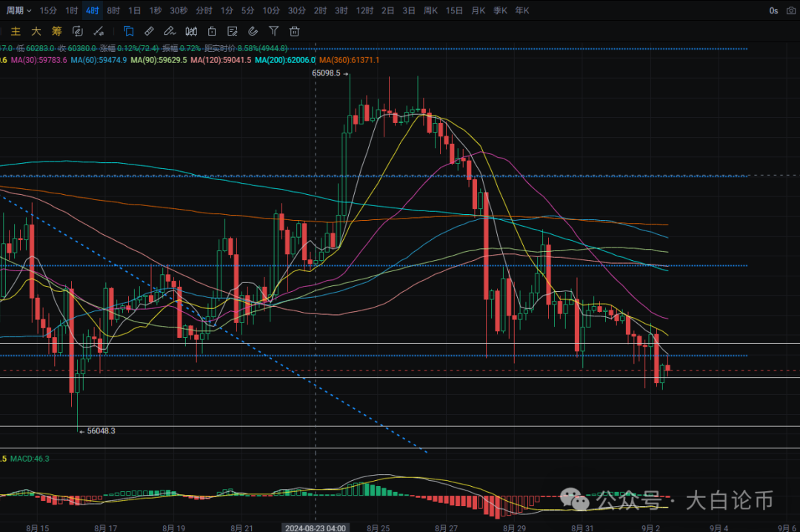Click the MA(120):59041.5 indicator label
This screenshot has height=532, width=800.
click(221, 60)
